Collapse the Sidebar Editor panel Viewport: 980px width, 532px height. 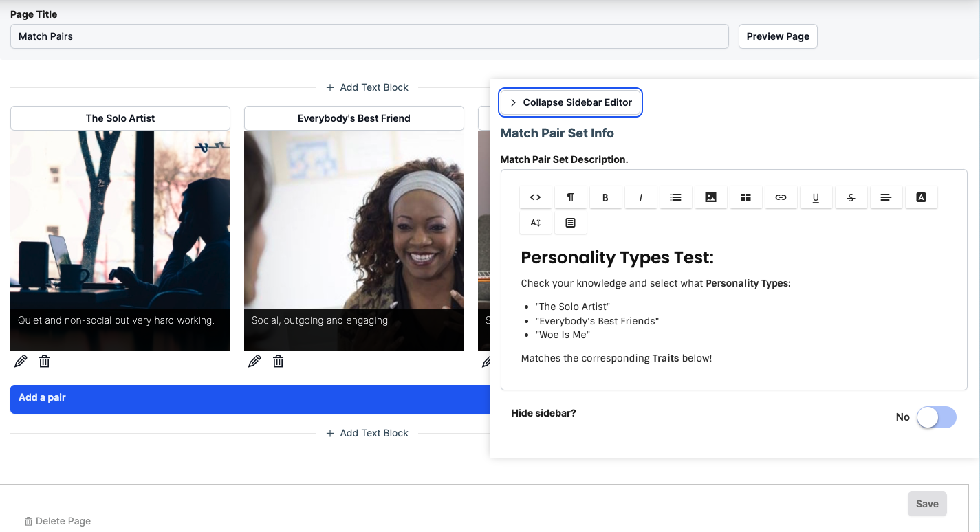click(x=571, y=102)
